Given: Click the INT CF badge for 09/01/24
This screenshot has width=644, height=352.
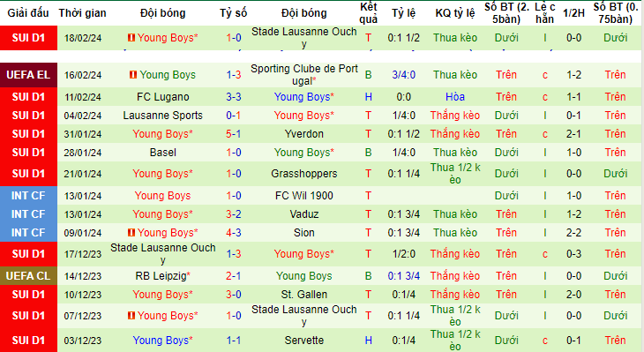Looking at the screenshot, I should (x=28, y=233).
